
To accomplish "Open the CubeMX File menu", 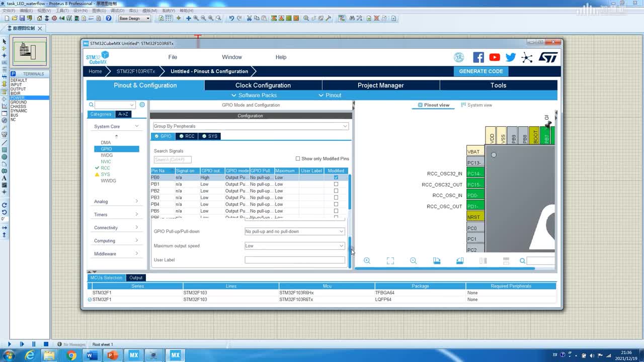I will (x=173, y=57).
